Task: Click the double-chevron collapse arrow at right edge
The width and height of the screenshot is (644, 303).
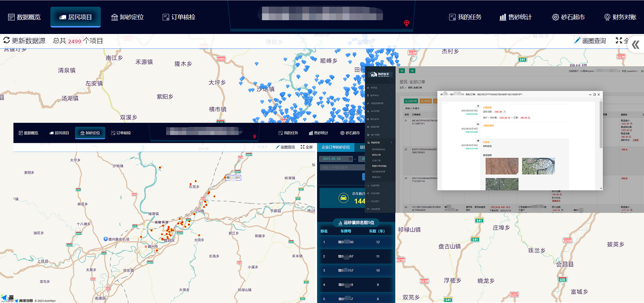Action: coord(635,45)
